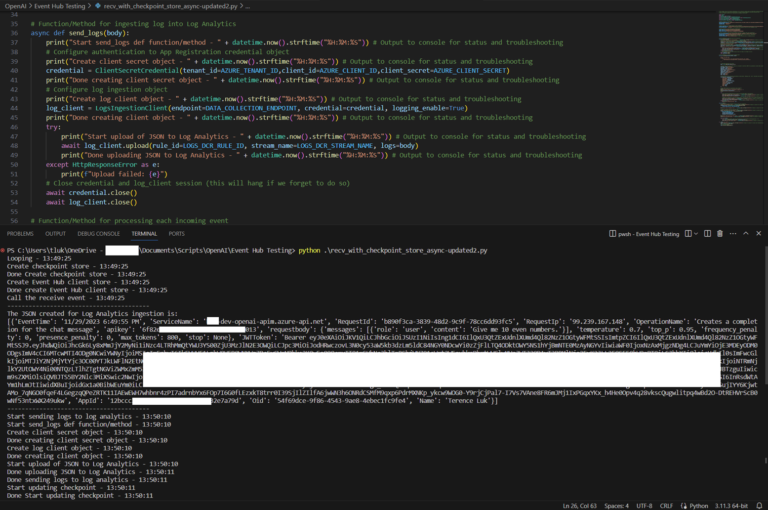Click comment 'Configure log ingestion object'

pyautogui.click(x=107, y=89)
